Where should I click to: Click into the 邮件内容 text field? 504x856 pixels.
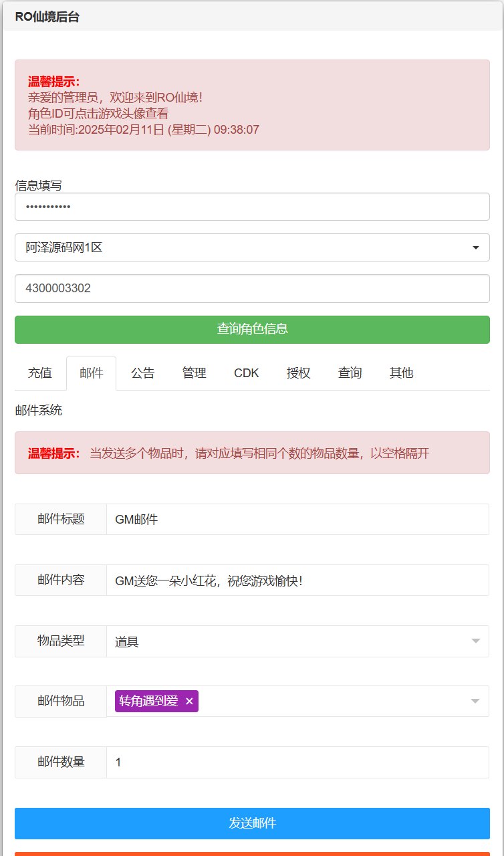297,580
